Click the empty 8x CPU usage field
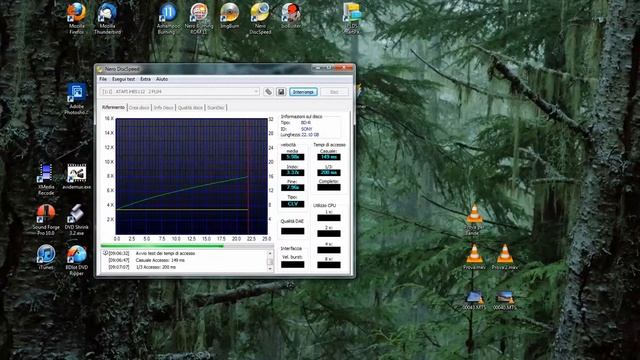The width and height of the screenshot is (640, 360). tap(329, 265)
